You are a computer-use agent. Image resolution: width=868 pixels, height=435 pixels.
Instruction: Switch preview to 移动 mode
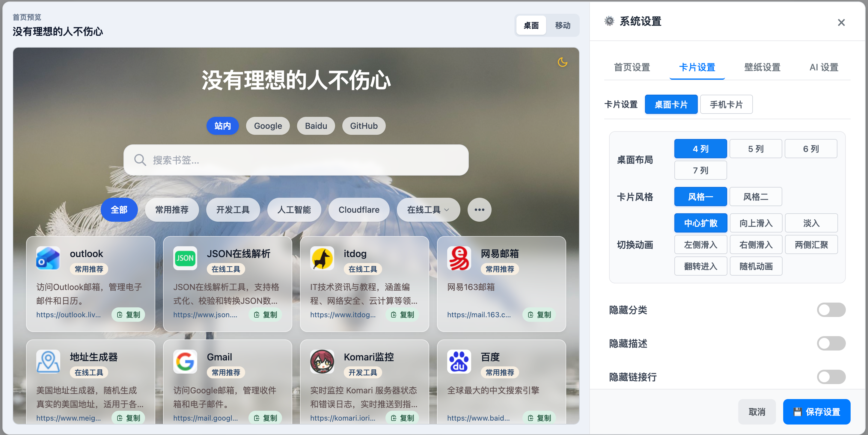pyautogui.click(x=562, y=25)
